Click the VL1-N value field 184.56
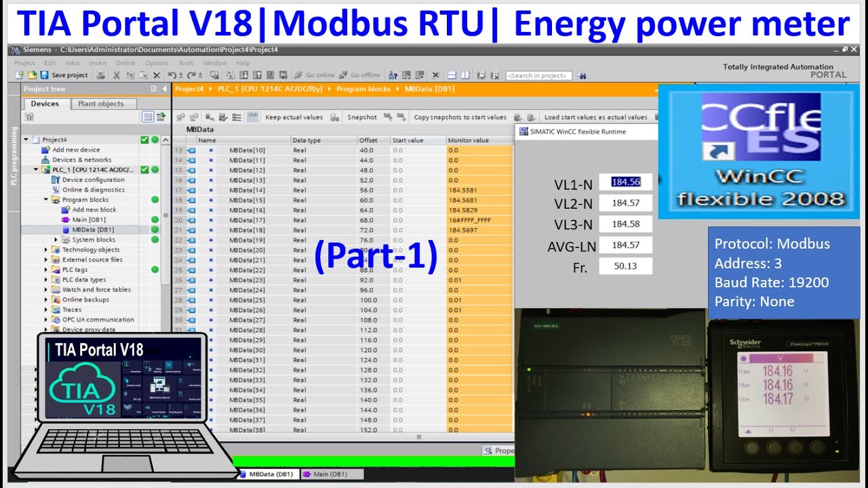868x488 pixels. pyautogui.click(x=625, y=182)
